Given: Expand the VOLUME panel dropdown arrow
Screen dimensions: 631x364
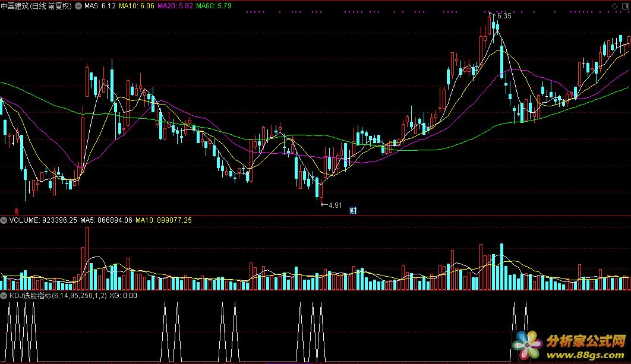Looking at the screenshot, I should pos(4,220).
